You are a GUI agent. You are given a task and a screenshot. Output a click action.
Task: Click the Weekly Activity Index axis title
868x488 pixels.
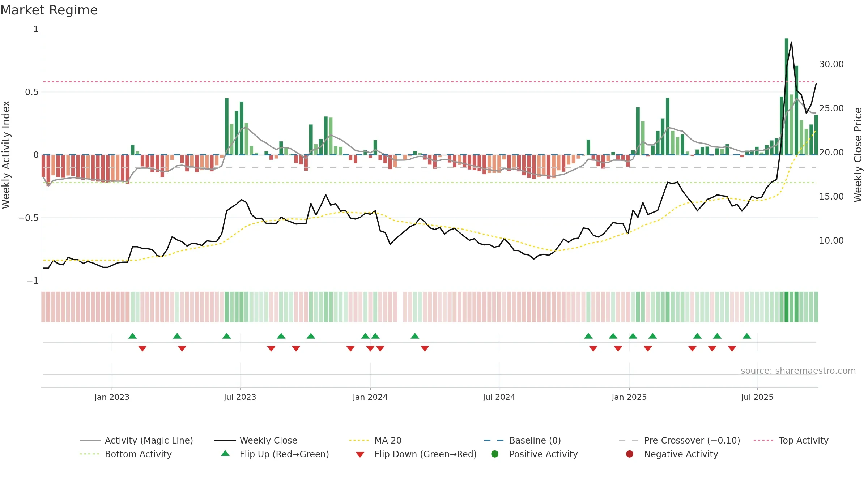[6, 155]
